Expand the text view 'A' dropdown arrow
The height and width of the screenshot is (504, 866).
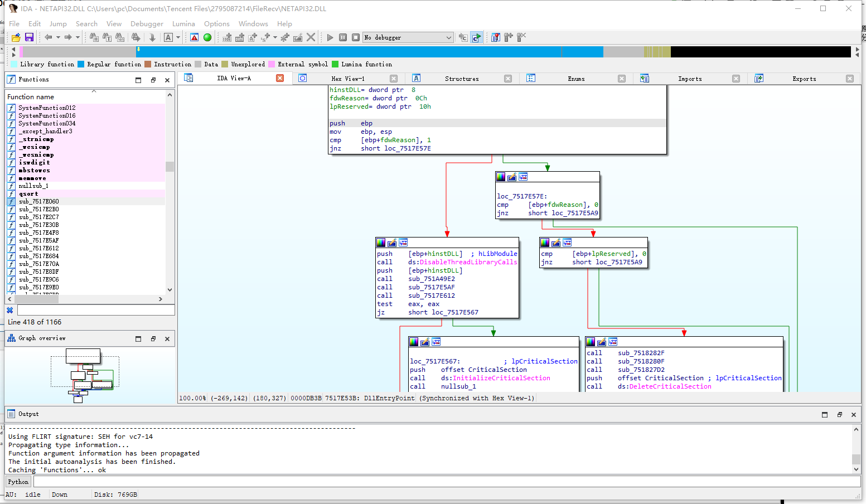tap(178, 37)
